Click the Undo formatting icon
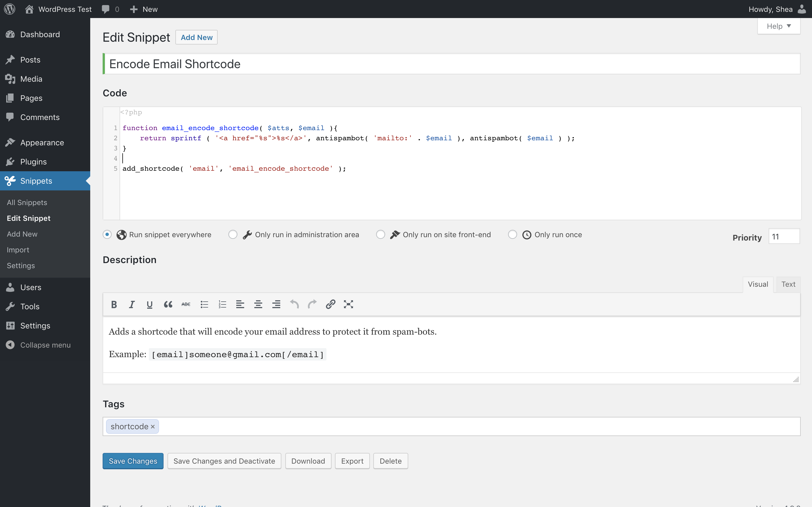This screenshot has width=812, height=507. [295, 304]
